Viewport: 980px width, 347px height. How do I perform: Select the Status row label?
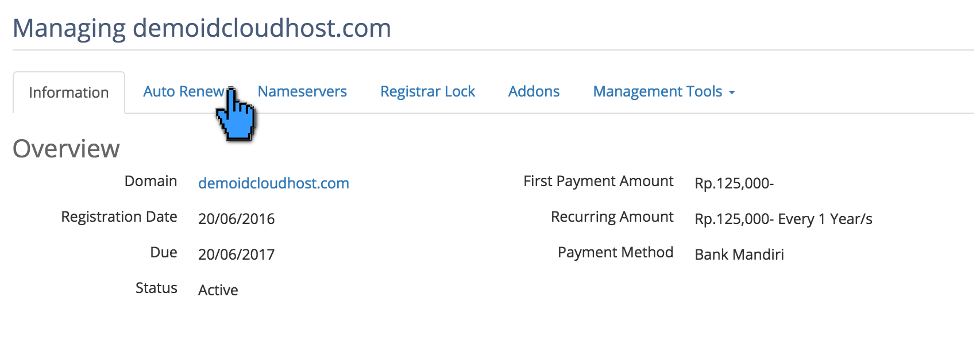pos(156,288)
